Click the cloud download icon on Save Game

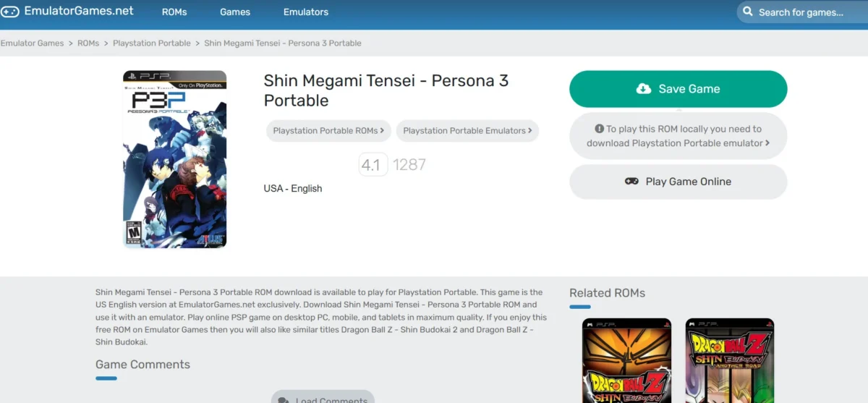pos(644,89)
